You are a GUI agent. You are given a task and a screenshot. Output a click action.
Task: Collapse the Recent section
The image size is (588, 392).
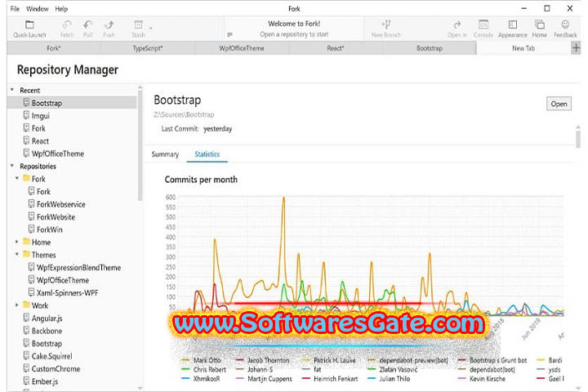(12, 90)
